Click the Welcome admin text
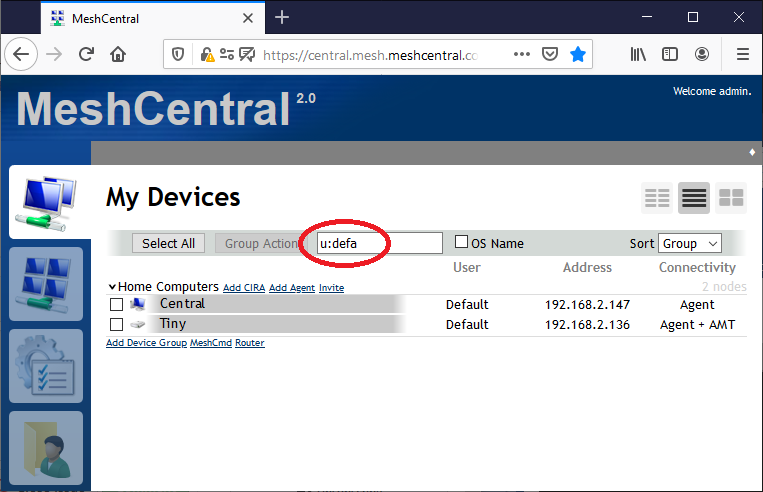This screenshot has height=492, width=763. click(x=712, y=91)
